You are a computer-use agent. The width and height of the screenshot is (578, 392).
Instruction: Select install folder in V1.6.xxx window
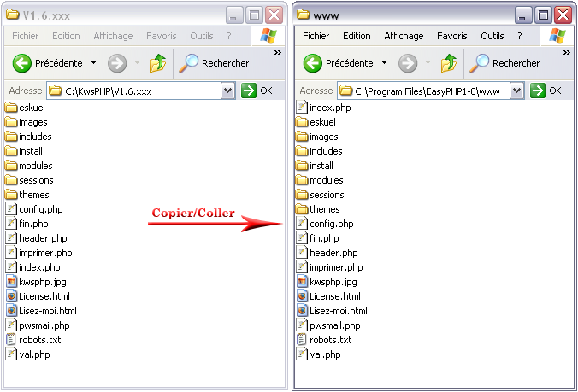(24, 151)
